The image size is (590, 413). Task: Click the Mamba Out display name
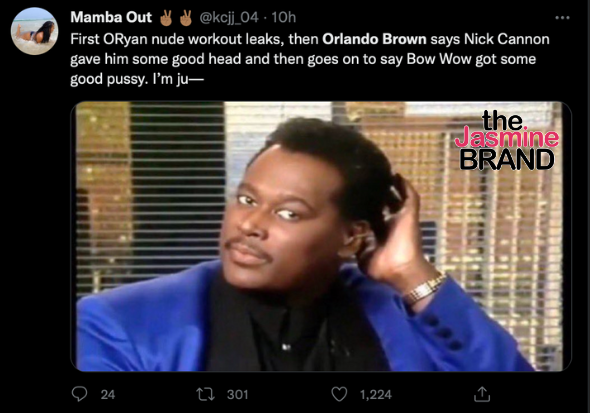point(111,17)
